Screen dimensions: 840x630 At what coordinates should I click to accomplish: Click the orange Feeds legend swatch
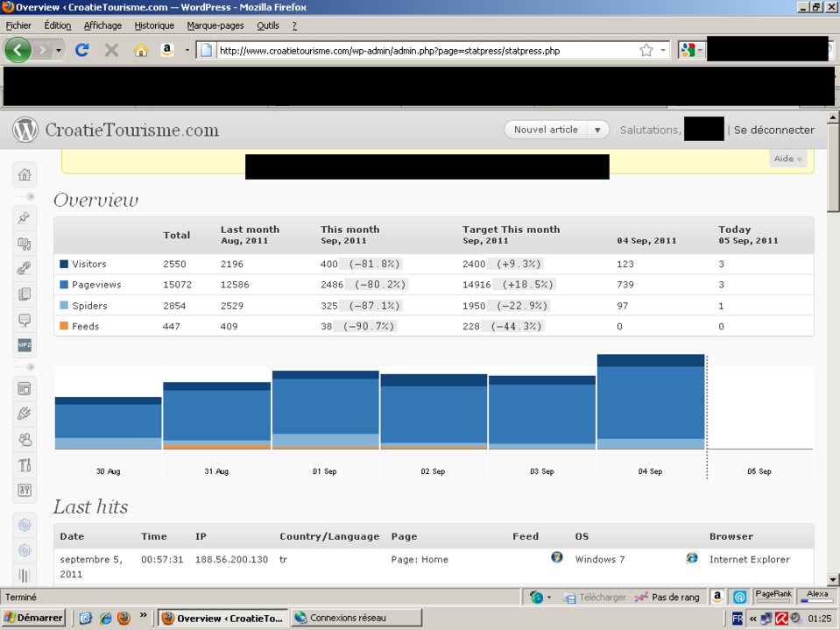[x=64, y=326]
